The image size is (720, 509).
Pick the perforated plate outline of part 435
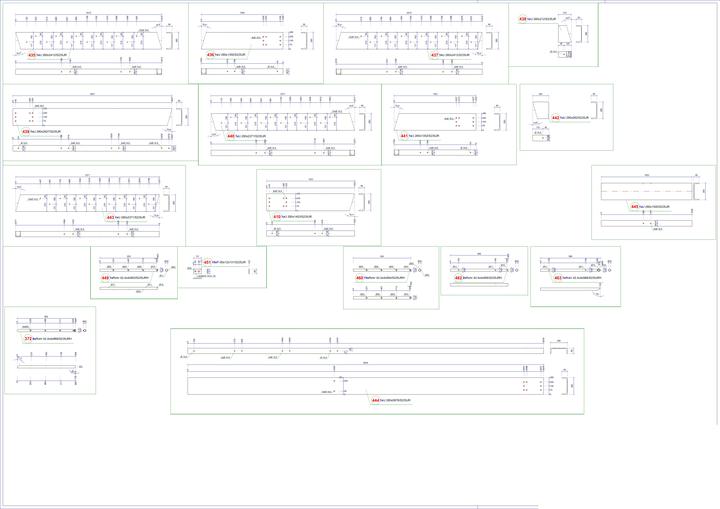coord(89,41)
